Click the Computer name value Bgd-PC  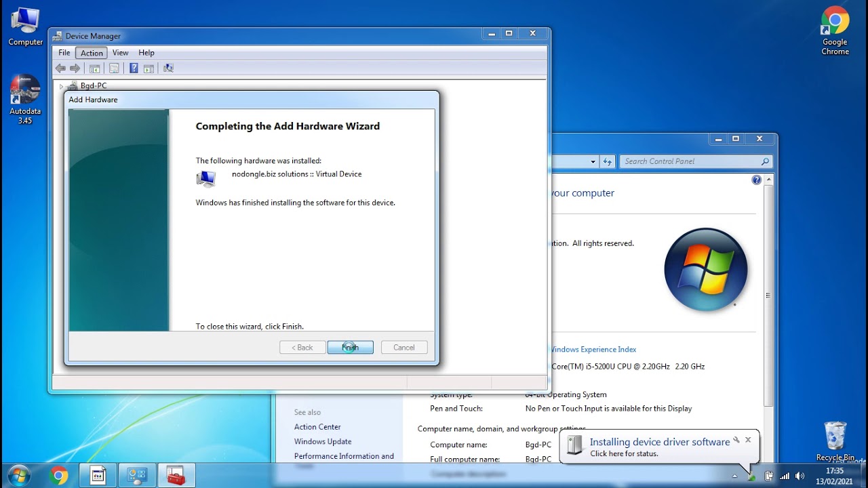538,445
